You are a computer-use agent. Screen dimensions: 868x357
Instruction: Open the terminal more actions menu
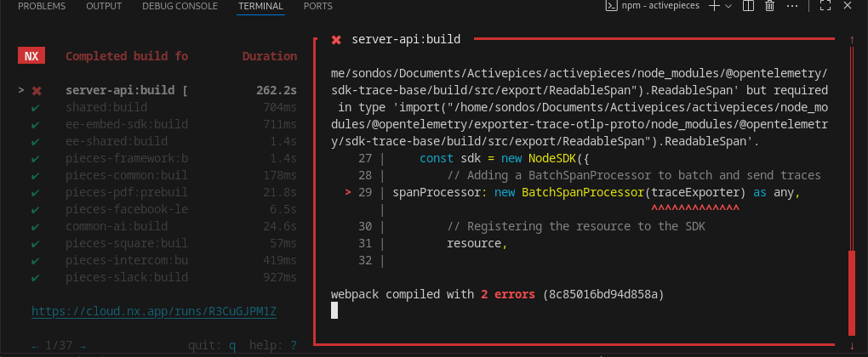point(791,6)
